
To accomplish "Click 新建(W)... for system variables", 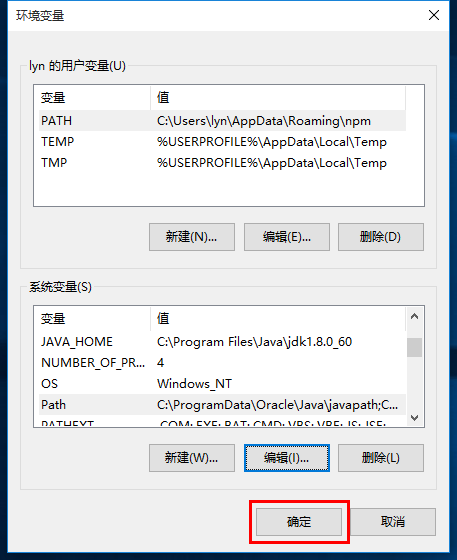I will (192, 458).
